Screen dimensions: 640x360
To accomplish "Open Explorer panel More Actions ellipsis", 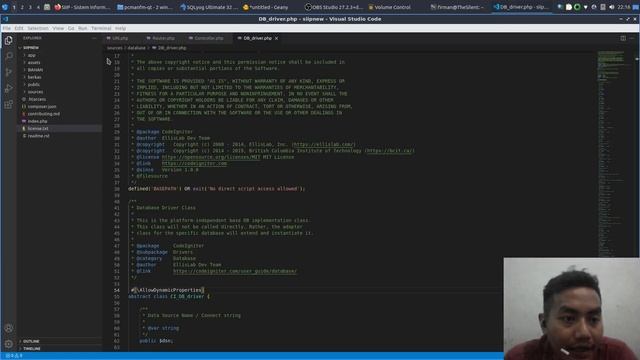I will (x=94, y=38).
